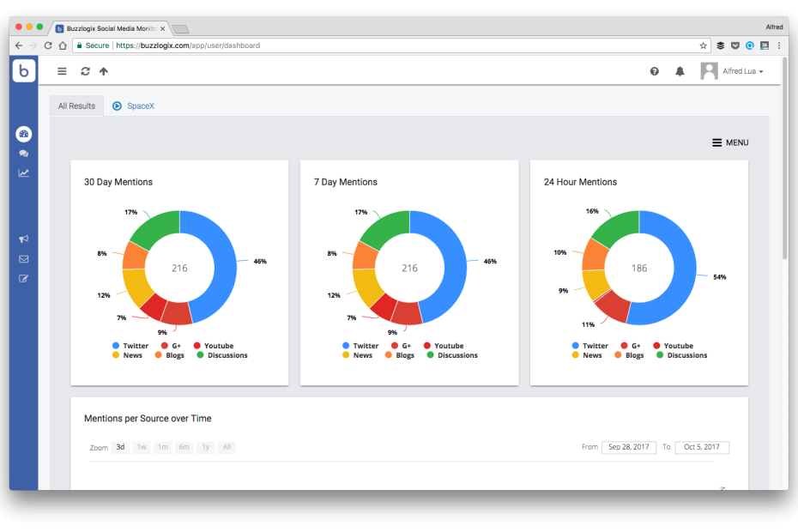Toggle Discussions legend in 7 Day Mentions
Image resolution: width=798 pixels, height=532 pixels.
(452, 355)
